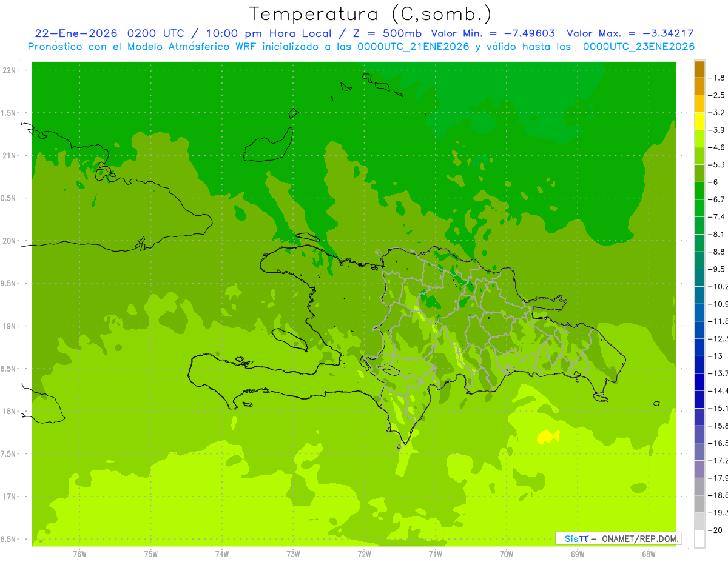The height and width of the screenshot is (562, 728).
Task: Click the 'Z = 500mb' level text
Action: point(386,33)
